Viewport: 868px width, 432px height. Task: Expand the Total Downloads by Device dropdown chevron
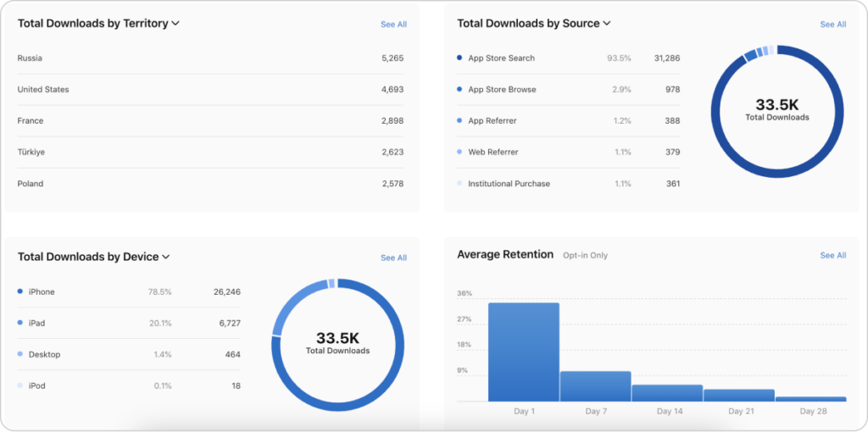pyautogui.click(x=165, y=258)
